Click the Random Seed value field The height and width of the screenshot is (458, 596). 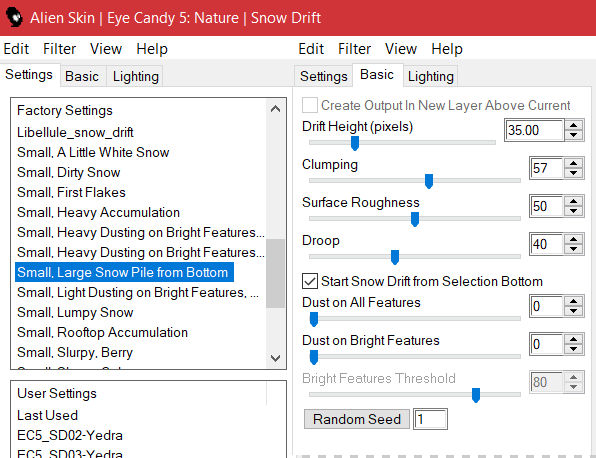coord(430,419)
